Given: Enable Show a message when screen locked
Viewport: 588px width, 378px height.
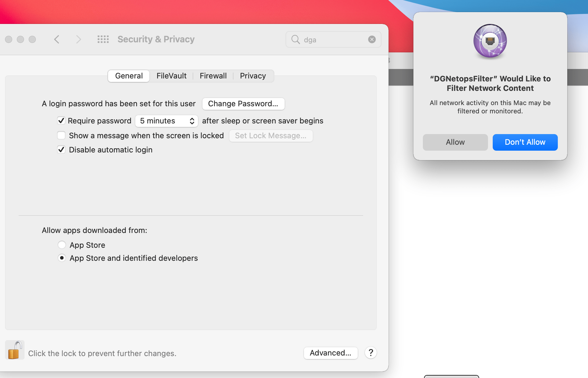Looking at the screenshot, I should 61,136.
